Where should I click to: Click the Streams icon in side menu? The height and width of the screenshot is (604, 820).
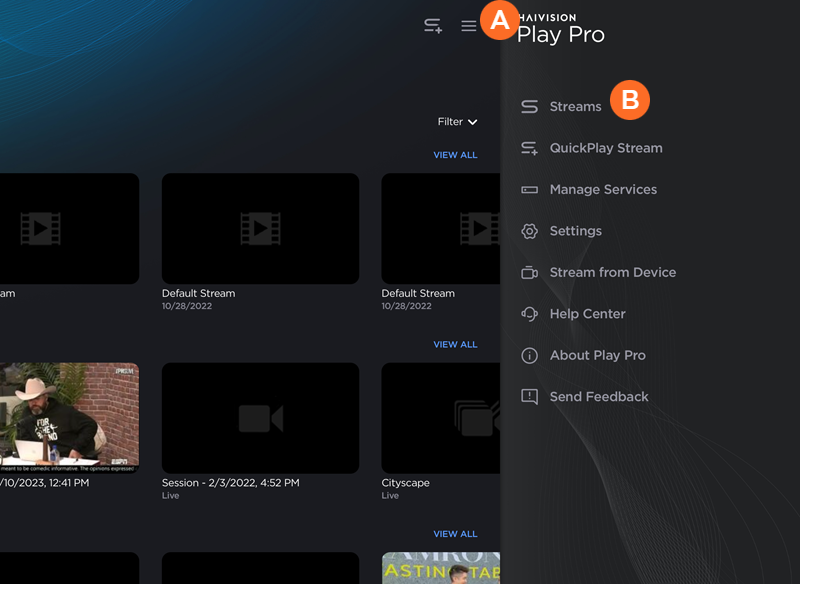pos(530,107)
